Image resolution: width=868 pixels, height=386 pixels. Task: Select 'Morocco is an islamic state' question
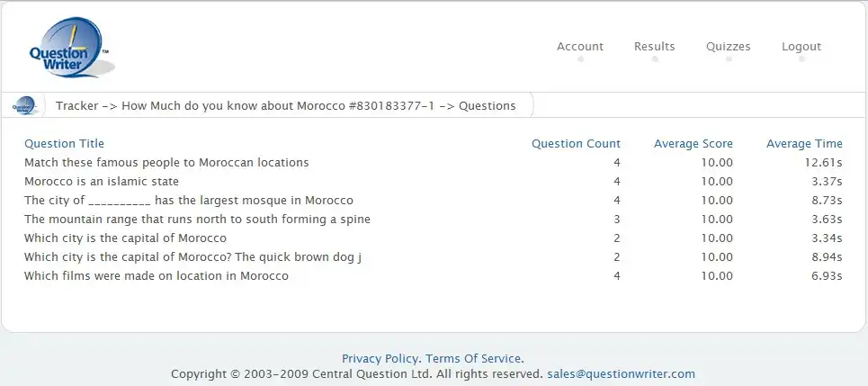coord(102,182)
